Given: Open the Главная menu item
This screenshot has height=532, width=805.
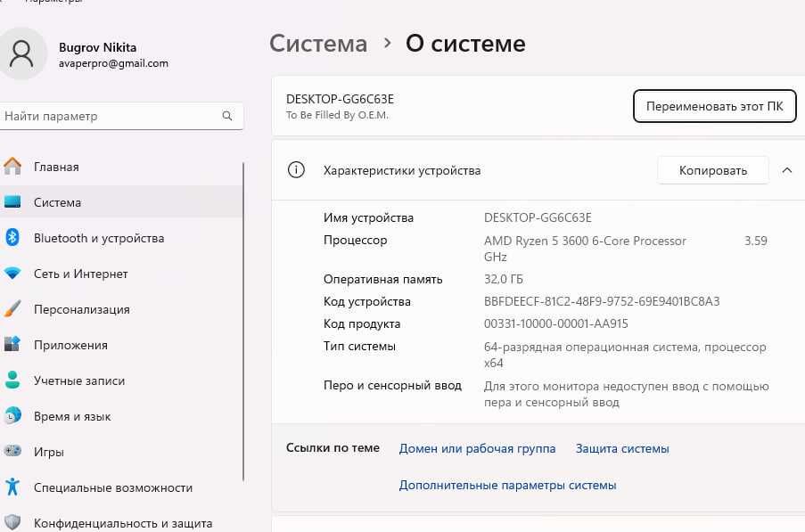Looking at the screenshot, I should (121, 167).
